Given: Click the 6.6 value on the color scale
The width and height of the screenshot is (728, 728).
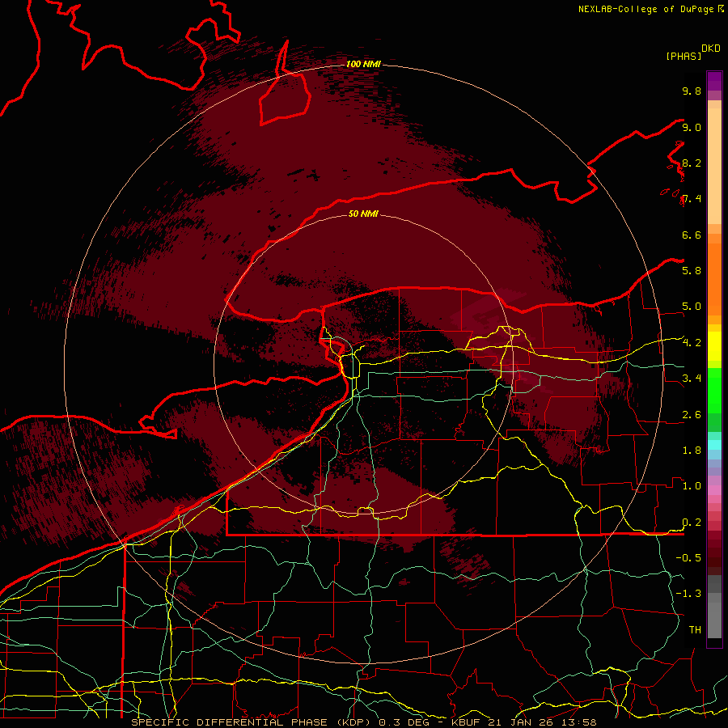Looking at the screenshot, I should click(692, 235).
